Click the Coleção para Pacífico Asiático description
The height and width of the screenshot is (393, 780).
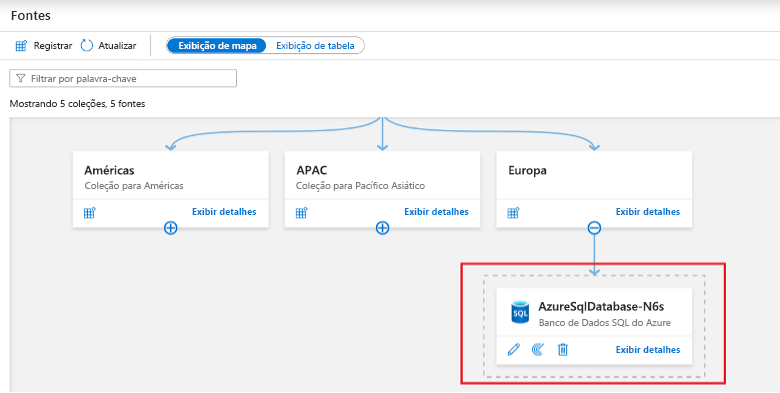[361, 186]
